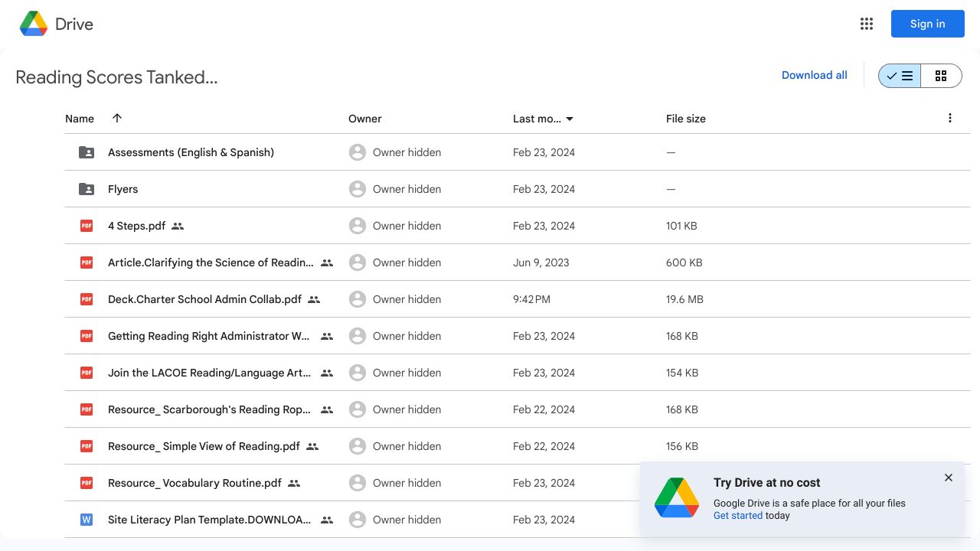
Task: Click the PDF icon for Vocabulary Routine
Action: 87,483
